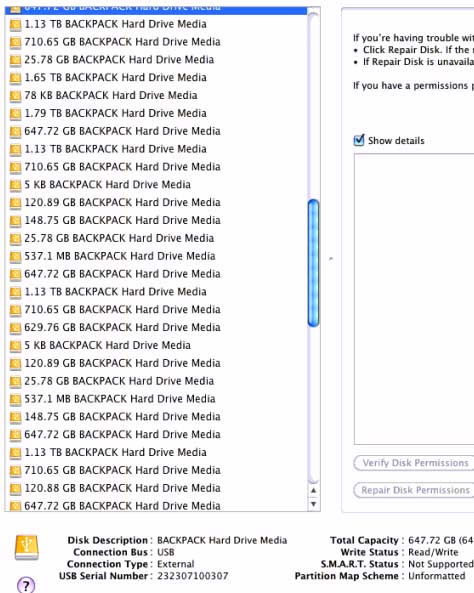
Task: Select 537.1 MB row directly above 148.75 GB
Action: pyautogui.click(x=156, y=399)
